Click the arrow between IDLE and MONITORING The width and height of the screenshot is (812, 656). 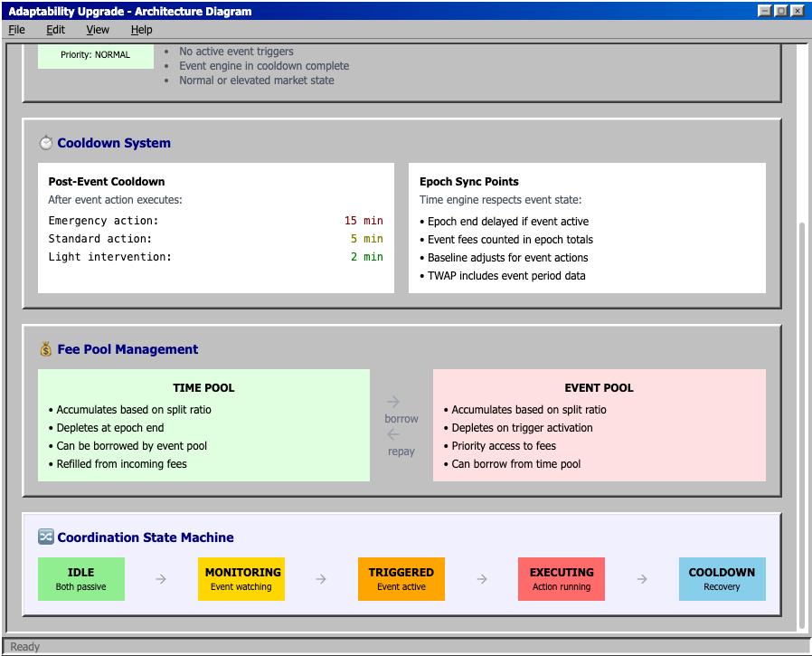(x=161, y=579)
